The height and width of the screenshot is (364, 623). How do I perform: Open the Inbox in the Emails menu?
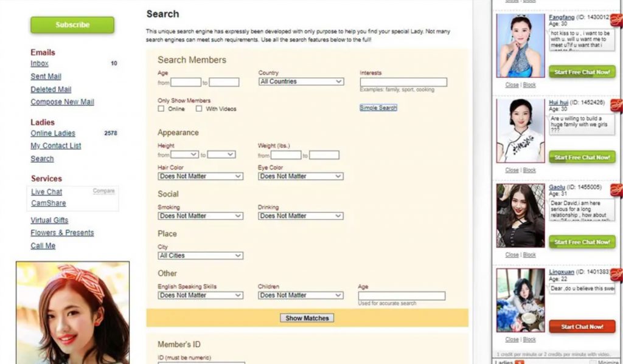[40, 63]
